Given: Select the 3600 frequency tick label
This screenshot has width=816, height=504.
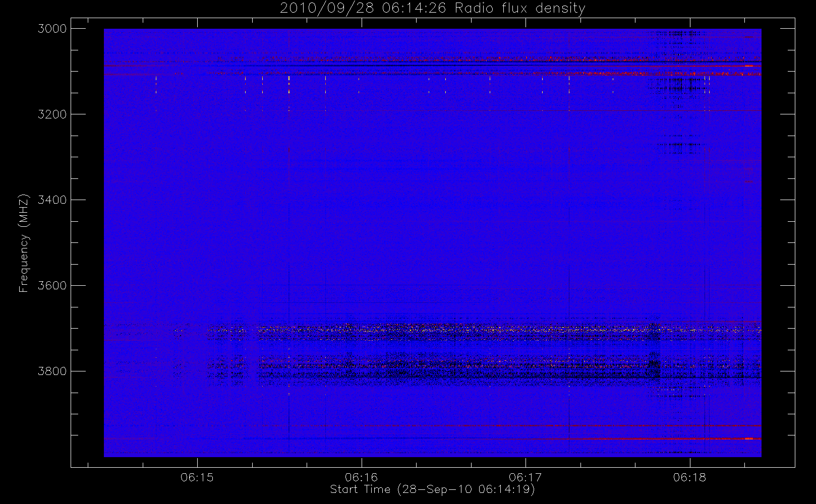Looking at the screenshot, I should click(52, 286).
